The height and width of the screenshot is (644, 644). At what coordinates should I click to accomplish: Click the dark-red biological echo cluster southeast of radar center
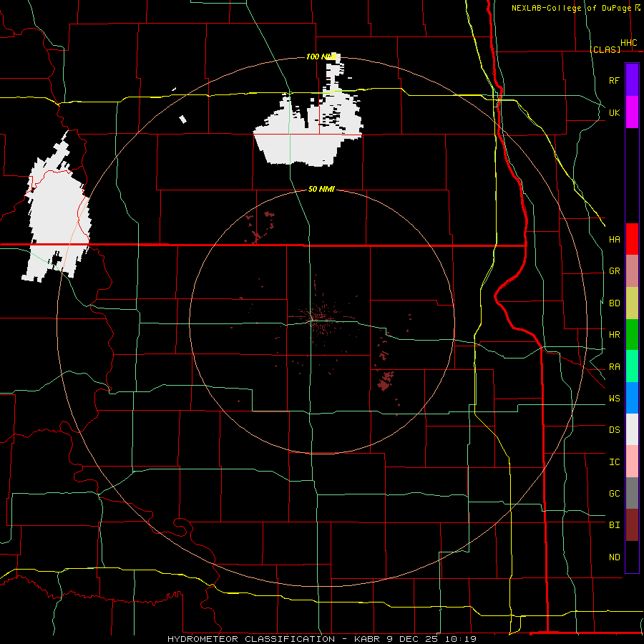tap(385, 381)
